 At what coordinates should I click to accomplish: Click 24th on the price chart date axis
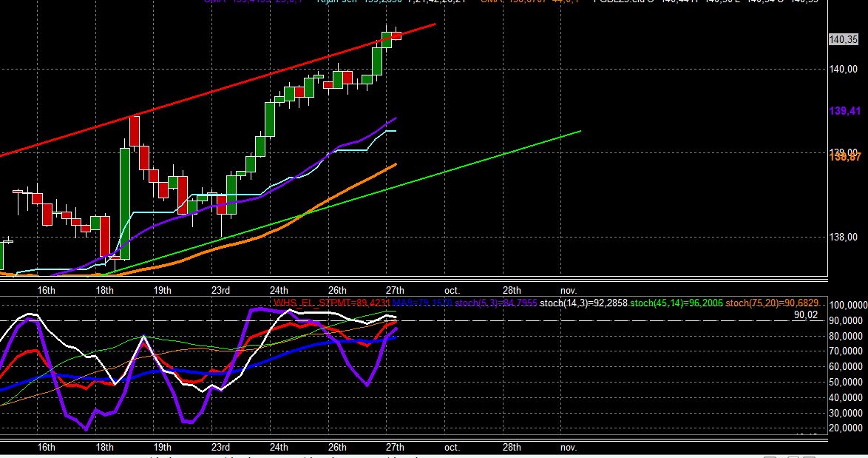pyautogui.click(x=279, y=290)
